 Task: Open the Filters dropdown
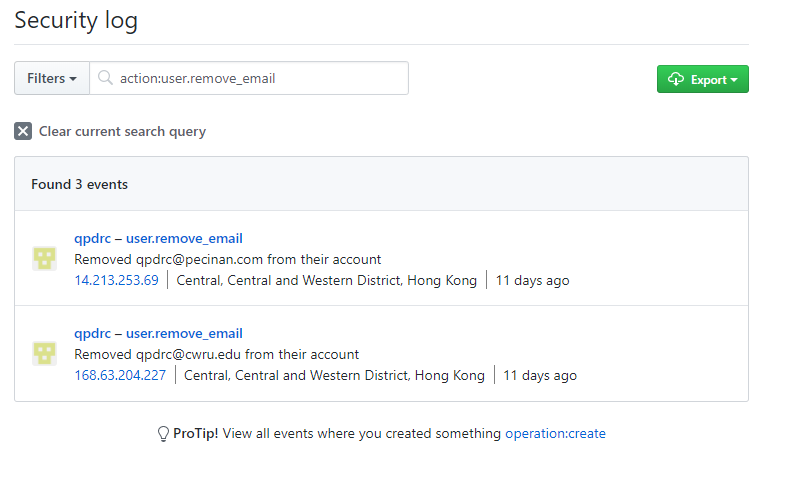(x=52, y=79)
